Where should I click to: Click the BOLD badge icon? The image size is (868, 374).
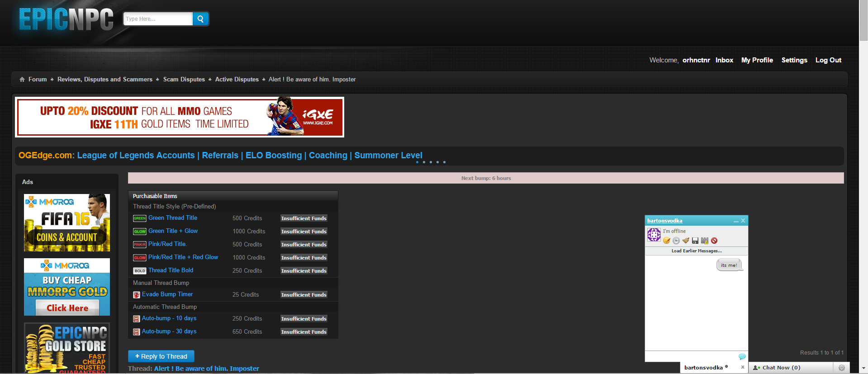140,271
